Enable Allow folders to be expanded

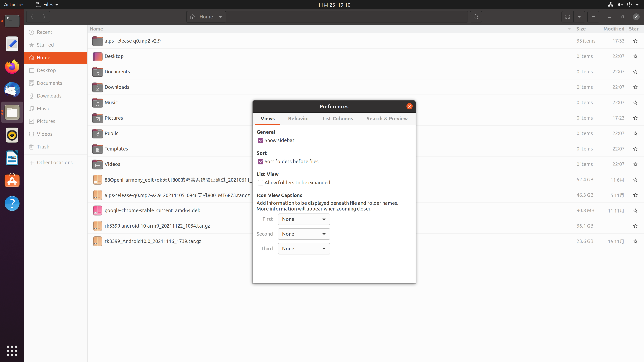pyautogui.click(x=260, y=183)
